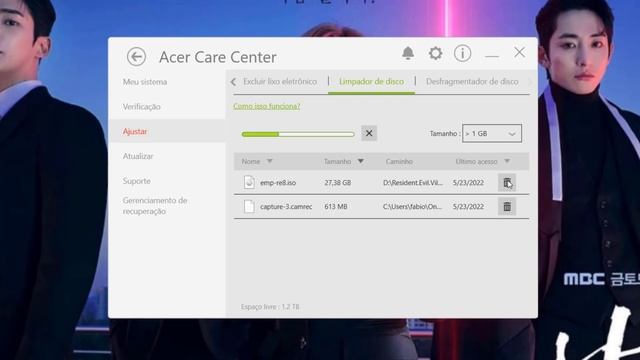Close the Acer Care Center window
This screenshot has height=360, width=640.
pos(520,52)
